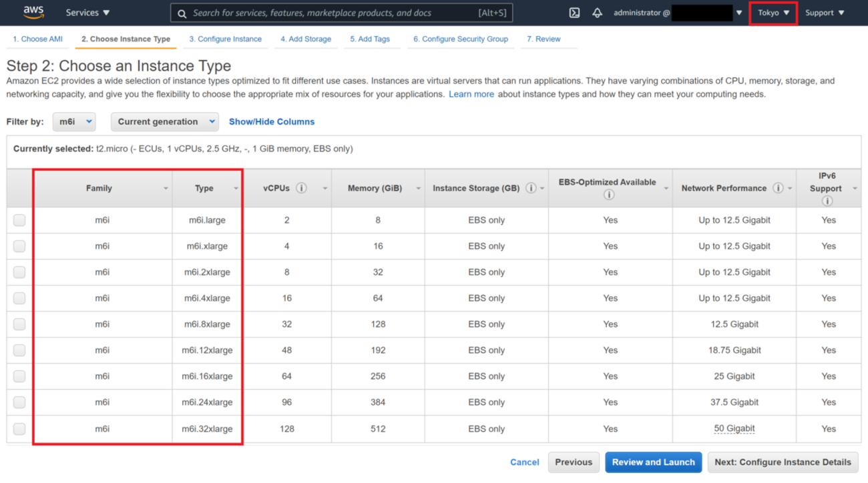Screen dimensions: 868x483
Task: Click the Review and Launch button
Action: coord(653,462)
